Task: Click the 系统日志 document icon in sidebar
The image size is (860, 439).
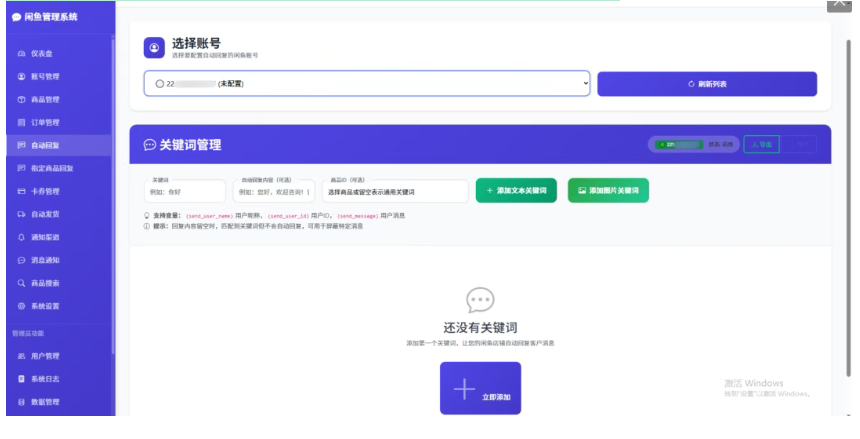Action: click(x=21, y=379)
